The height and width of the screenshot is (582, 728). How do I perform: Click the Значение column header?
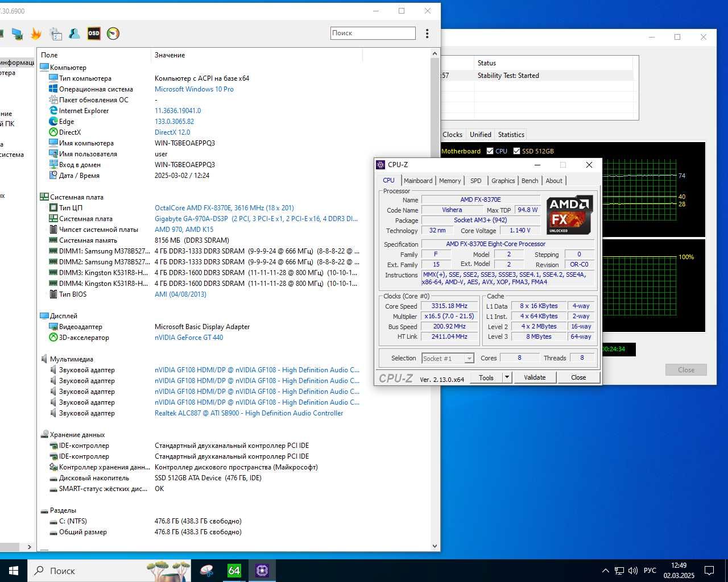coord(257,55)
